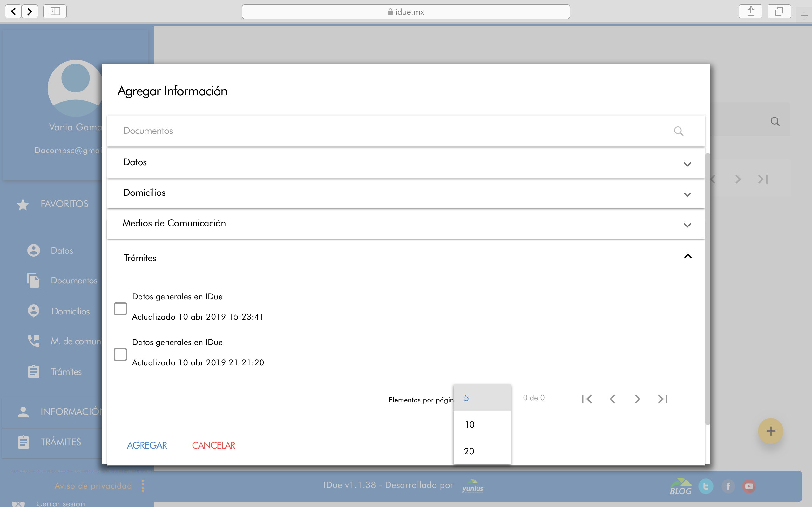Go to first page of pagination
812x507 pixels.
pyautogui.click(x=587, y=399)
